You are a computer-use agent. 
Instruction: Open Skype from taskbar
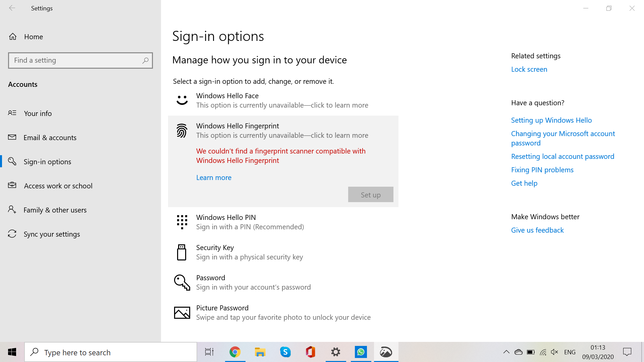pos(285,352)
